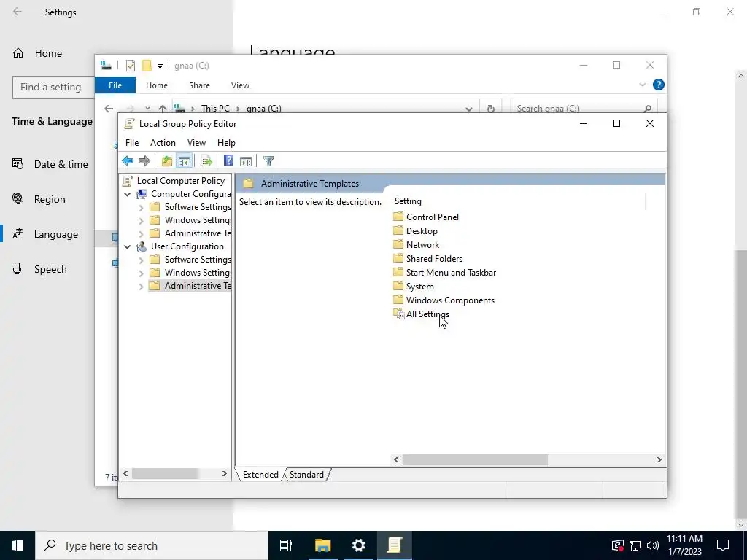Click right arrow of tree pane scrollbar
Image resolution: width=747 pixels, height=560 pixels.
[225, 473]
